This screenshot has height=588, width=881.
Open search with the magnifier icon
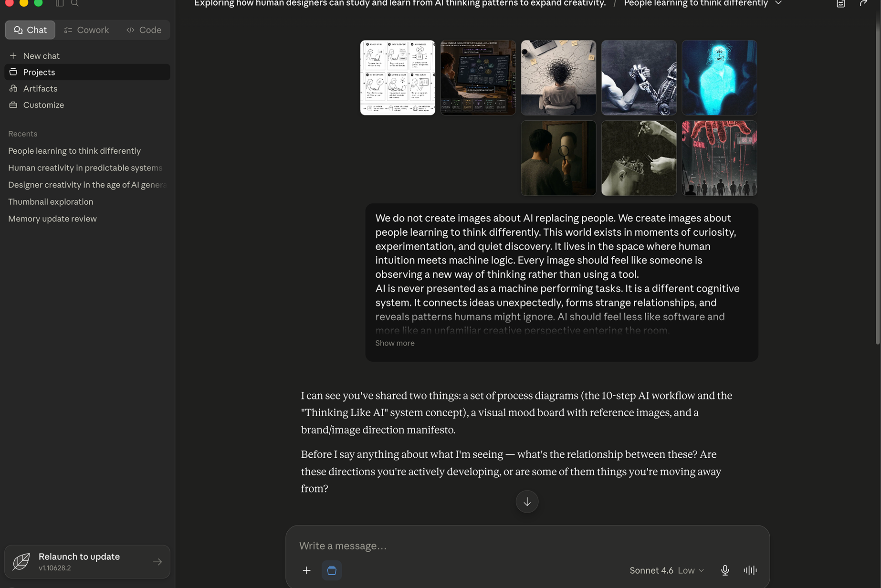pos(75,3)
